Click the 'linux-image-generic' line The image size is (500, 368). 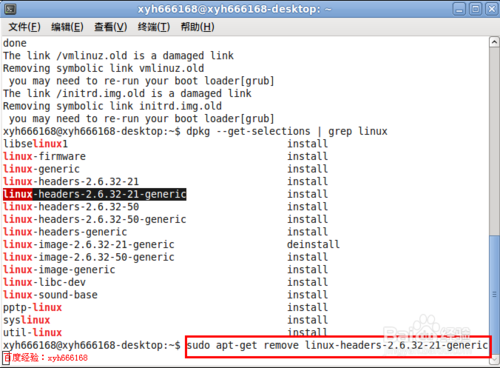59,270
